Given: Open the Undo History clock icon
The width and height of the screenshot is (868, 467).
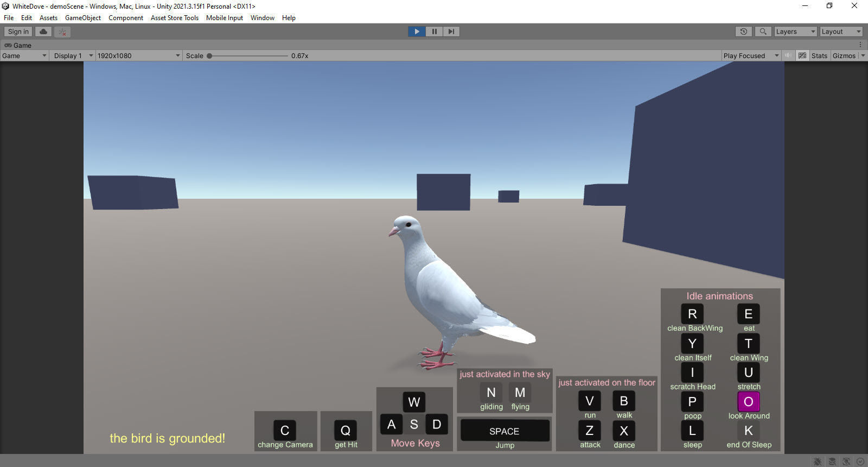Looking at the screenshot, I should [x=744, y=31].
